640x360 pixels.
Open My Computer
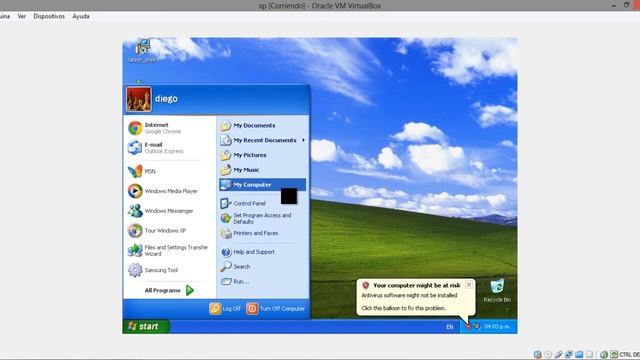pyautogui.click(x=262, y=184)
